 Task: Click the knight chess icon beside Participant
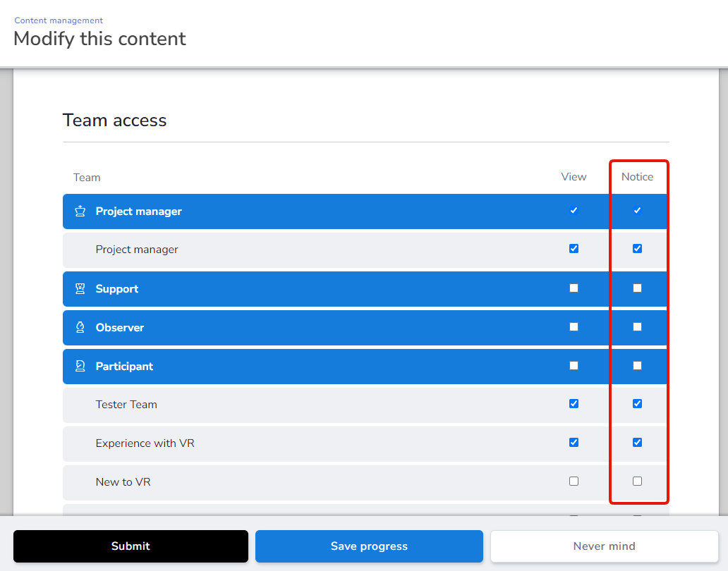pyautogui.click(x=80, y=366)
